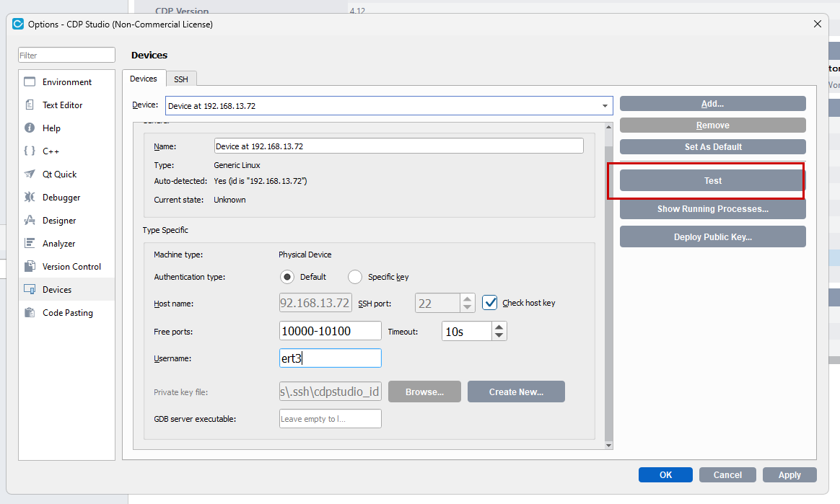Click the Username input field

pos(330,358)
